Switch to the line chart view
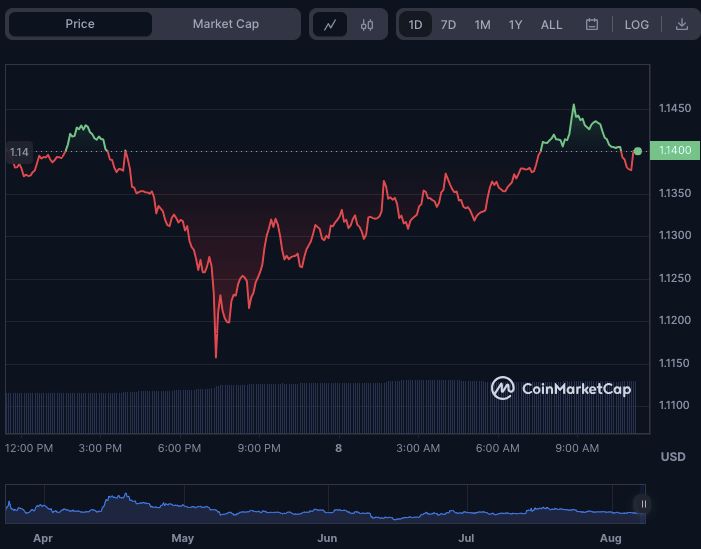Screen dimensions: 701x549 (329, 24)
